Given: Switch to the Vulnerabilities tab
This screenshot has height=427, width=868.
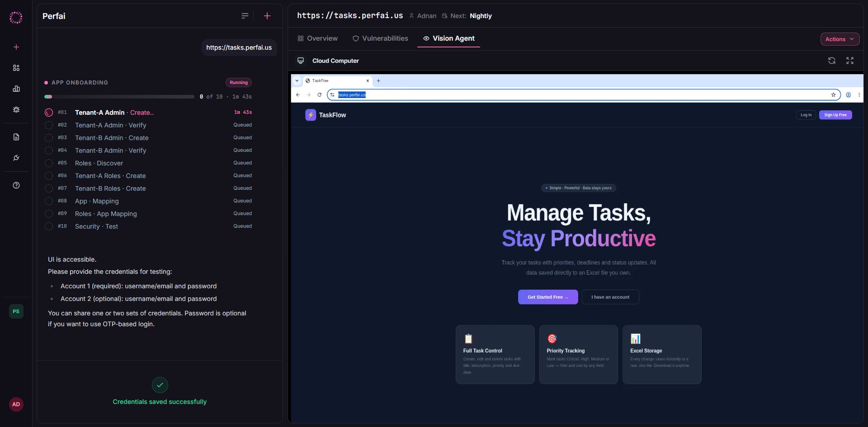Looking at the screenshot, I should pos(380,38).
